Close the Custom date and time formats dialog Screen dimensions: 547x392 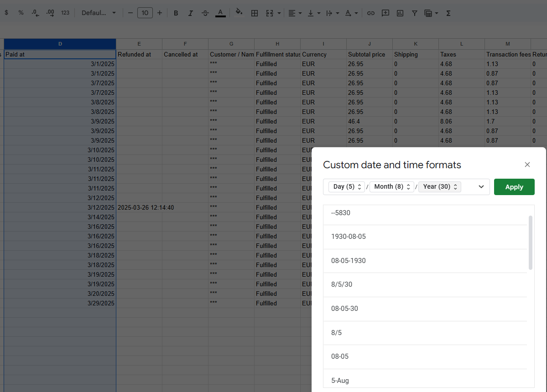click(x=527, y=165)
